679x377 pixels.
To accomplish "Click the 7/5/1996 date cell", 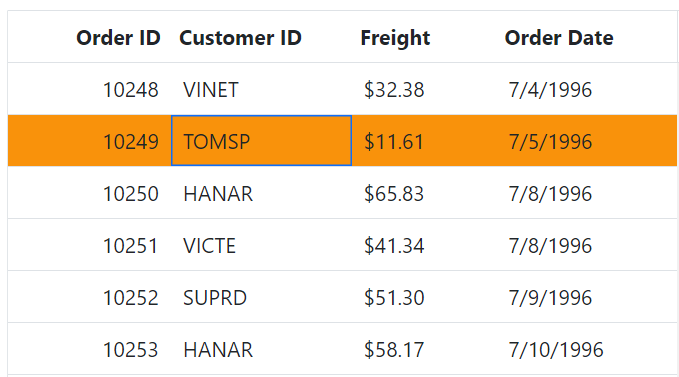I will (587, 141).
